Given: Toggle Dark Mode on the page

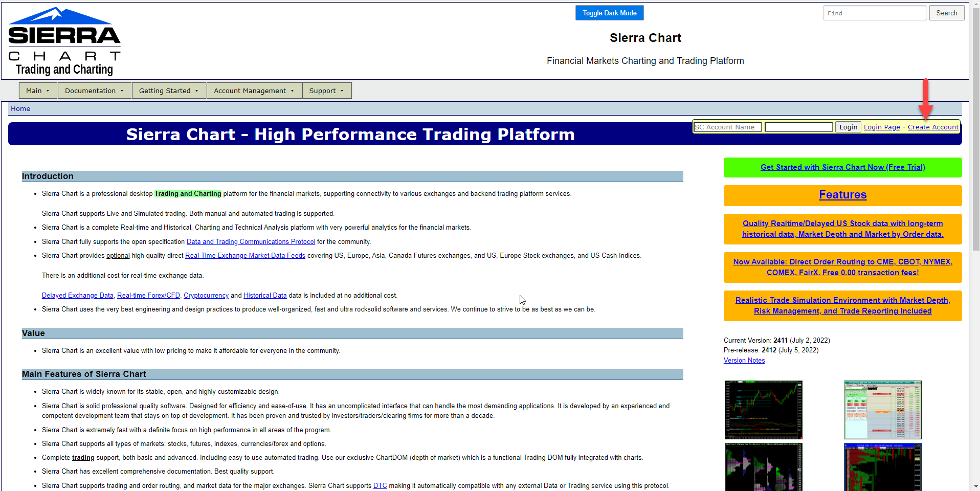Looking at the screenshot, I should pos(609,13).
